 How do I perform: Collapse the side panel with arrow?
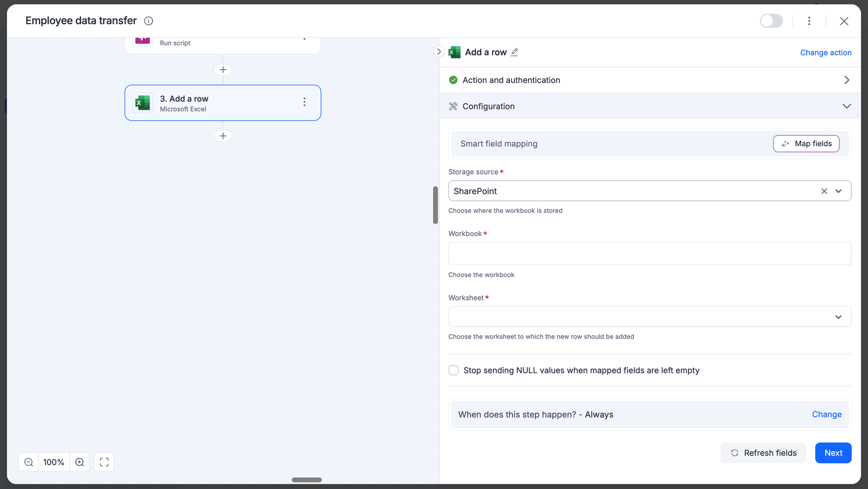click(x=439, y=51)
